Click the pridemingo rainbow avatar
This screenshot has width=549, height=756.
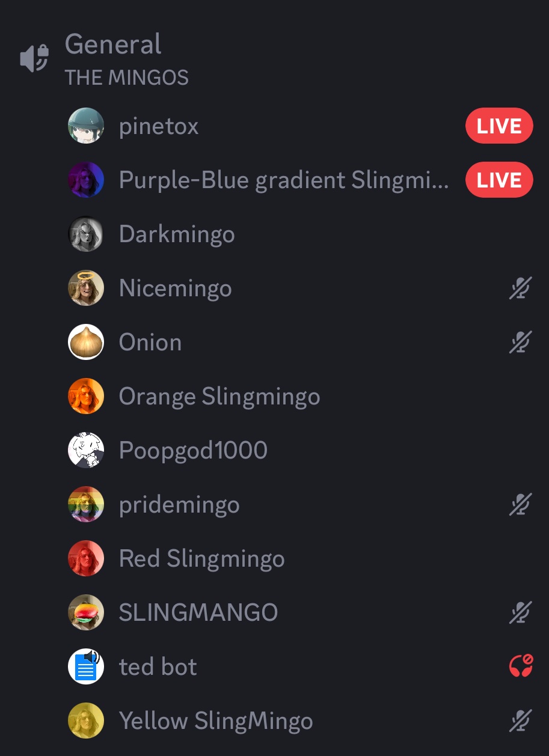coord(86,504)
